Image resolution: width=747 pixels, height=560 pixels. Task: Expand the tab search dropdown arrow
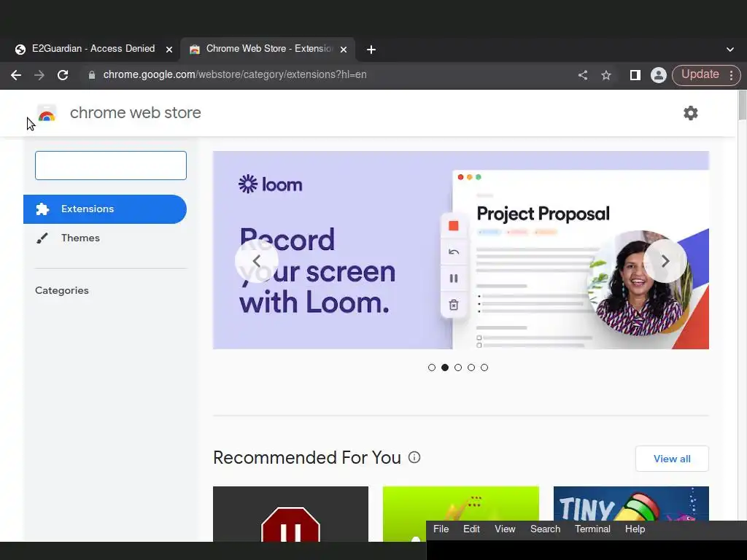(x=729, y=49)
